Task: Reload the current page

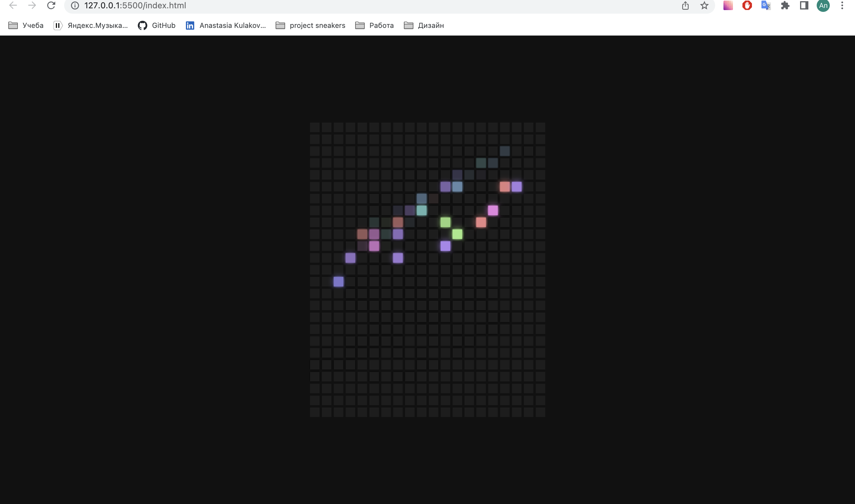Action: (x=51, y=5)
